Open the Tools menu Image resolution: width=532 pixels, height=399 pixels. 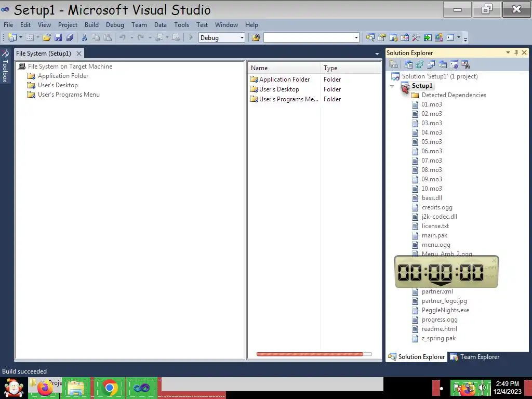pyautogui.click(x=181, y=25)
